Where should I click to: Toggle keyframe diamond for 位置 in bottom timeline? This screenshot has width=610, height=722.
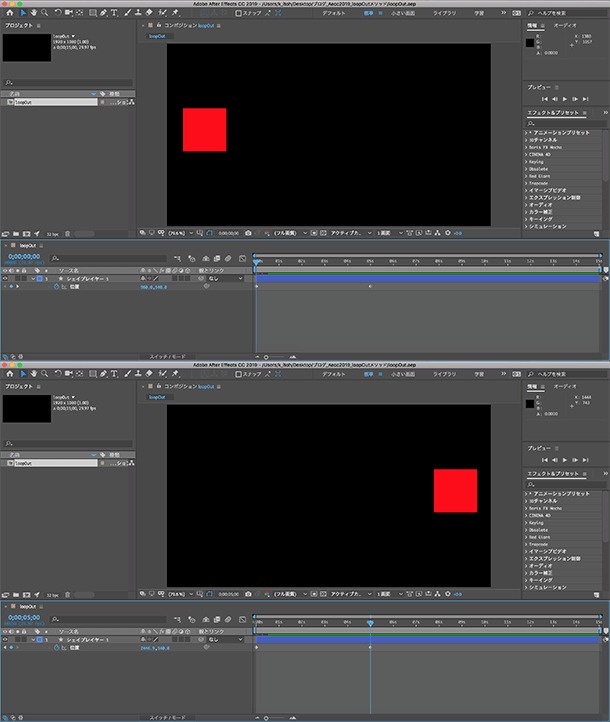coord(12,647)
